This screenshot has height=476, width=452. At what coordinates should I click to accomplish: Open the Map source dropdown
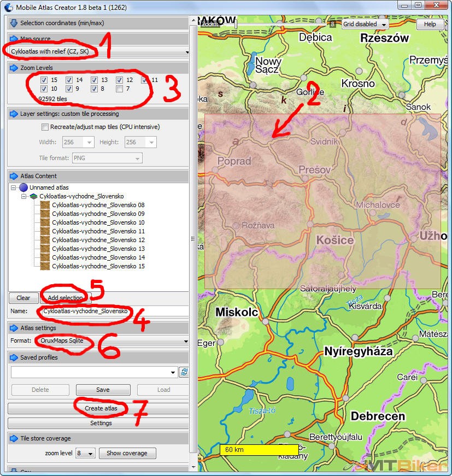coord(98,51)
